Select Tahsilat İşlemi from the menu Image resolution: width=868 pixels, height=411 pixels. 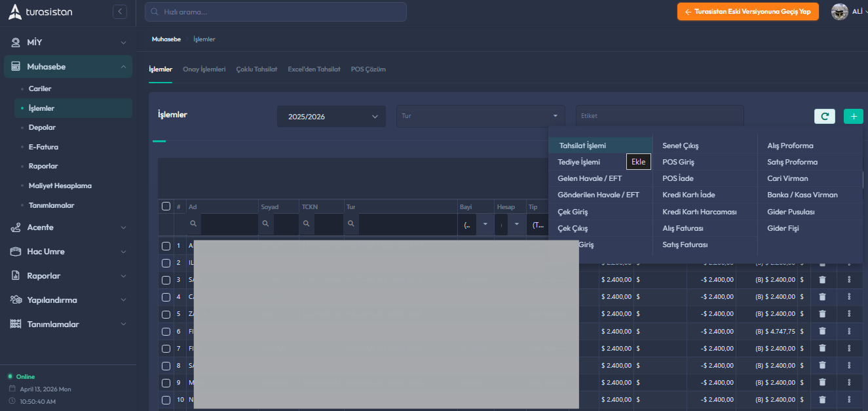(582, 146)
